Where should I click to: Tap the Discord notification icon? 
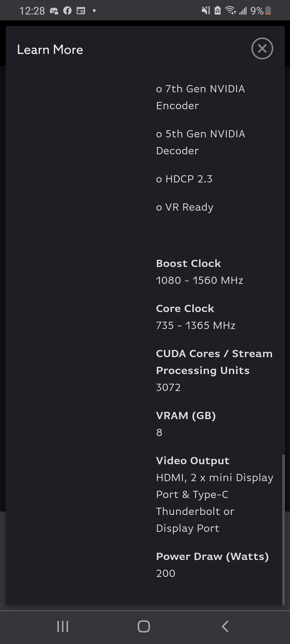tap(54, 11)
